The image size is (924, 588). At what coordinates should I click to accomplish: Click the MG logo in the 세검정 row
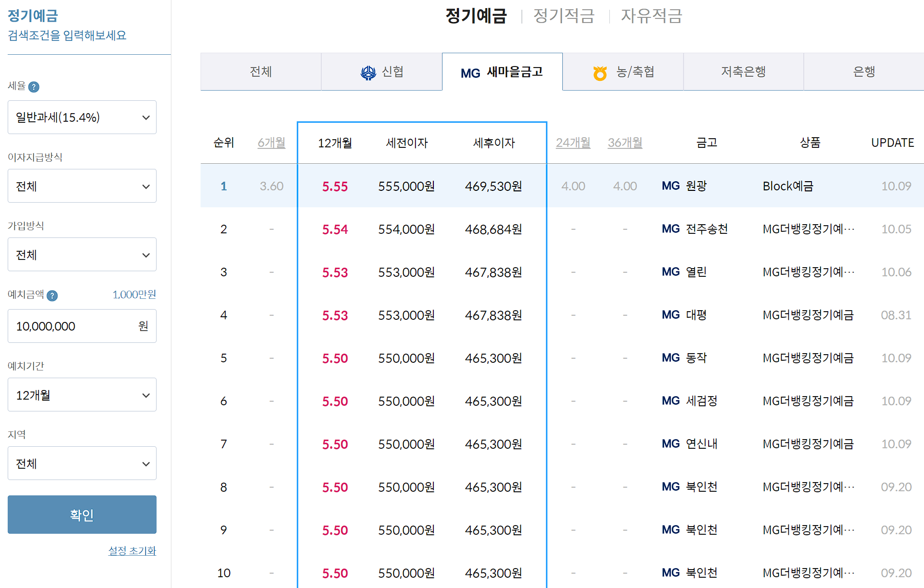point(671,401)
